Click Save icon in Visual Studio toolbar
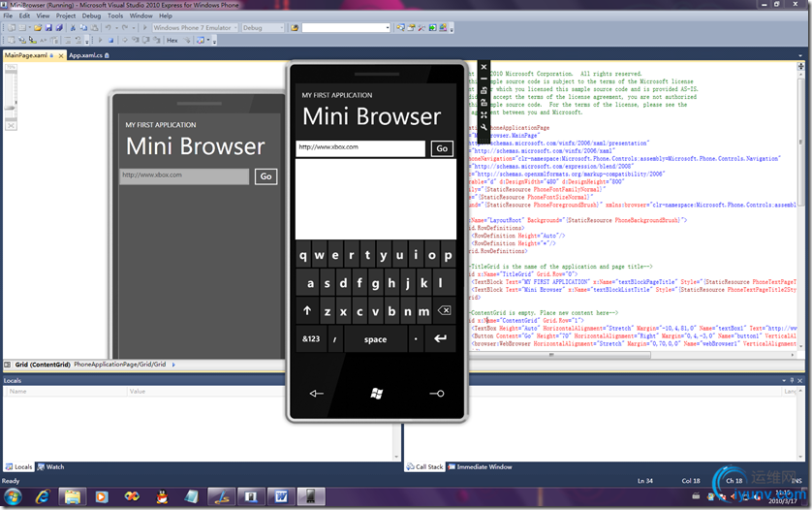The height and width of the screenshot is (510, 812). (x=47, y=28)
